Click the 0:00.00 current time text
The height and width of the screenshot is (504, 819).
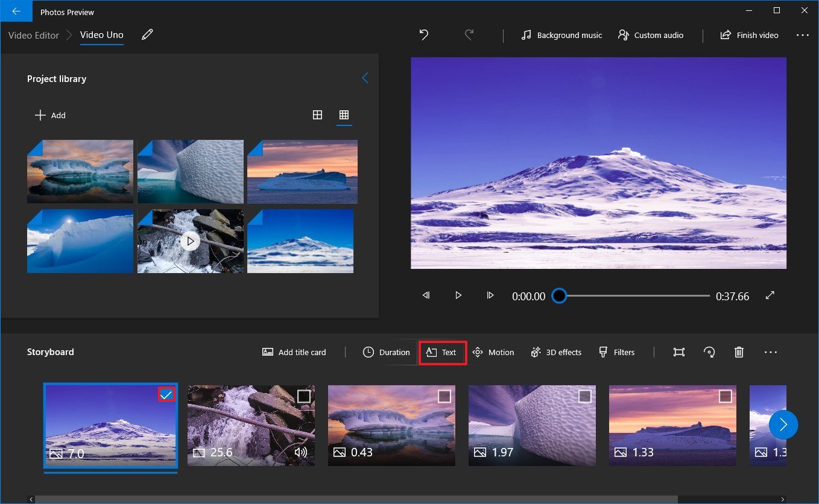(x=528, y=296)
